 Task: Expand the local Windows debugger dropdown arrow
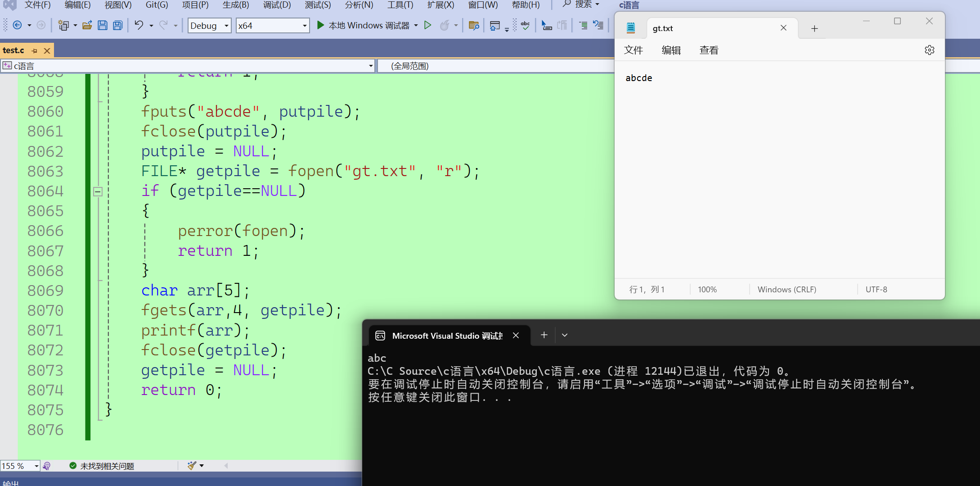[x=416, y=26]
